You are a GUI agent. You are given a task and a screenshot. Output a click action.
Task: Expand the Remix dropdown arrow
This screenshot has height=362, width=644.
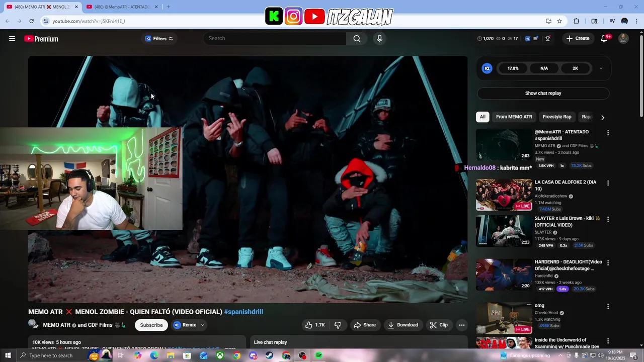click(x=203, y=325)
